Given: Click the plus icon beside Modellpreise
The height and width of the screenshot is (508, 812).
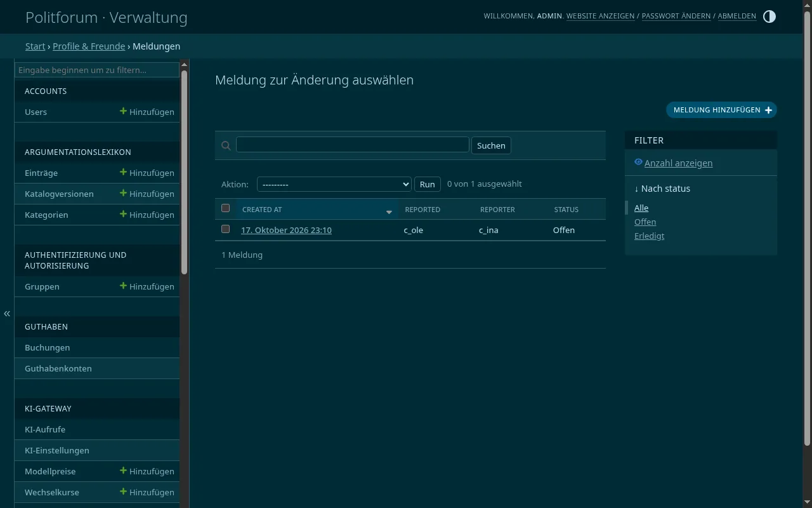Looking at the screenshot, I should 123,471.
